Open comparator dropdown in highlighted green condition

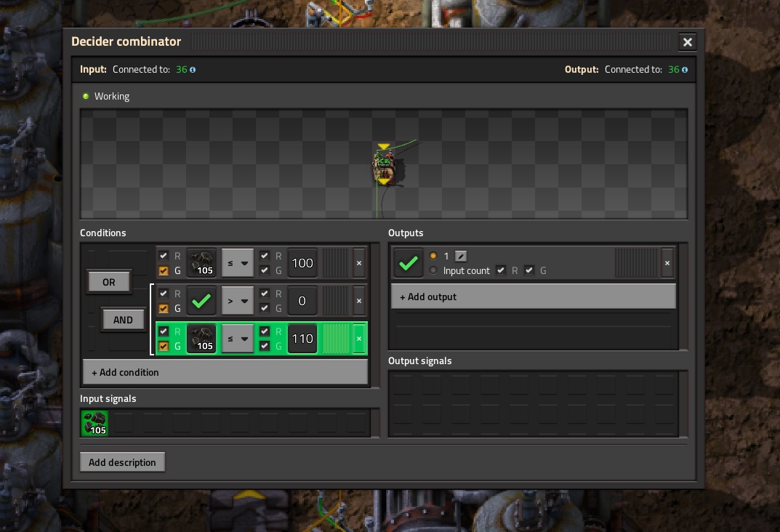tap(237, 339)
